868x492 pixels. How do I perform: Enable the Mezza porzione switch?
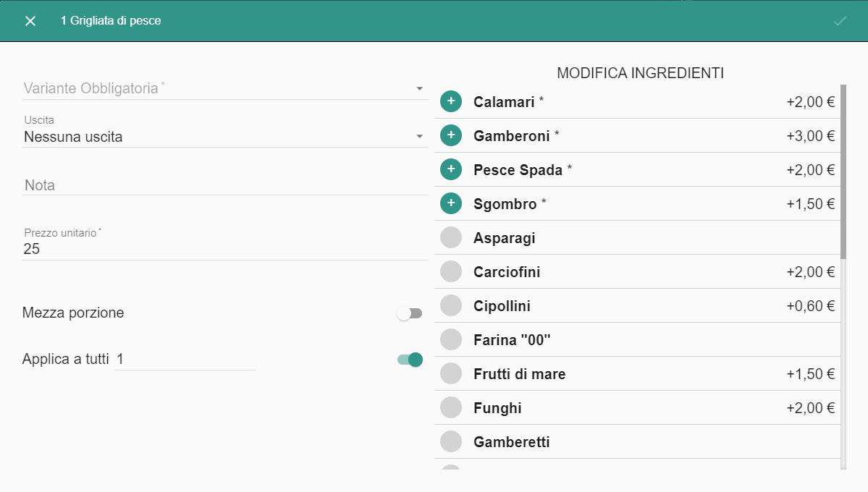[410, 313]
